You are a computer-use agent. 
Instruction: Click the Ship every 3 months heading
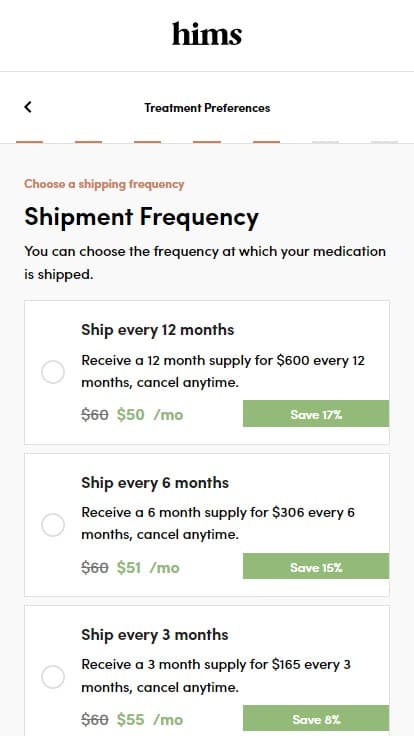tap(154, 635)
